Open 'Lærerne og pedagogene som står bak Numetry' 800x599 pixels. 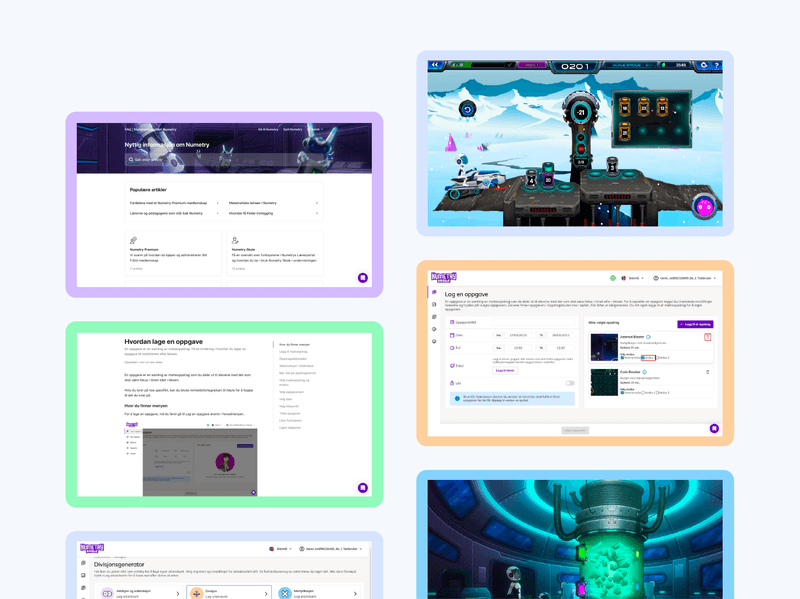[166, 213]
